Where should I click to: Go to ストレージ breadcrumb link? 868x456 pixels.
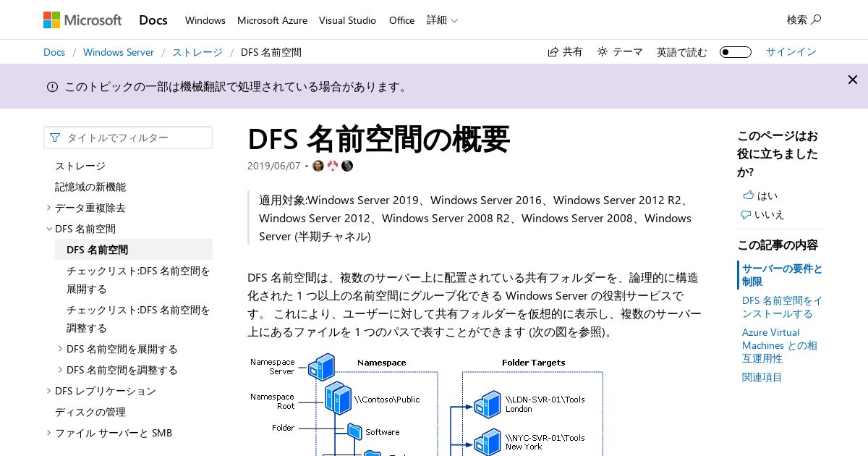click(x=197, y=52)
